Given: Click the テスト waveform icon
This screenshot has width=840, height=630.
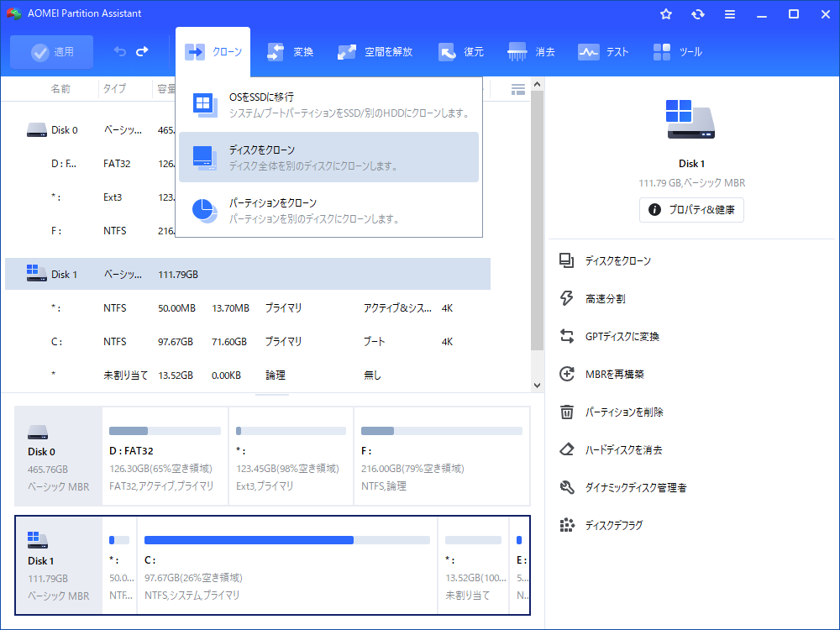Looking at the screenshot, I should click(588, 52).
